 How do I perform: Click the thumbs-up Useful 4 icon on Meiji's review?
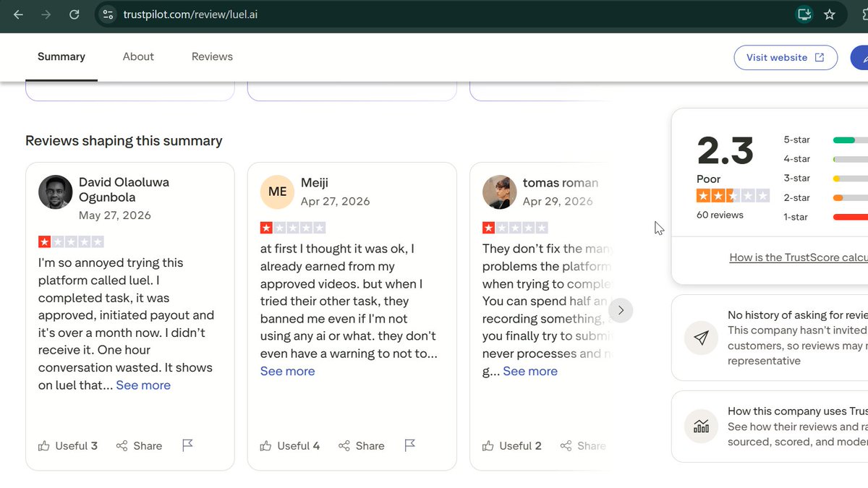point(266,445)
